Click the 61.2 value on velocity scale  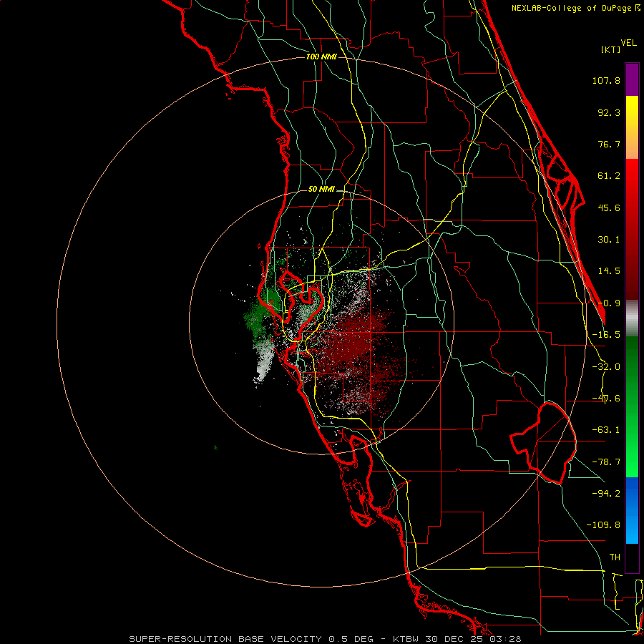[609, 176]
